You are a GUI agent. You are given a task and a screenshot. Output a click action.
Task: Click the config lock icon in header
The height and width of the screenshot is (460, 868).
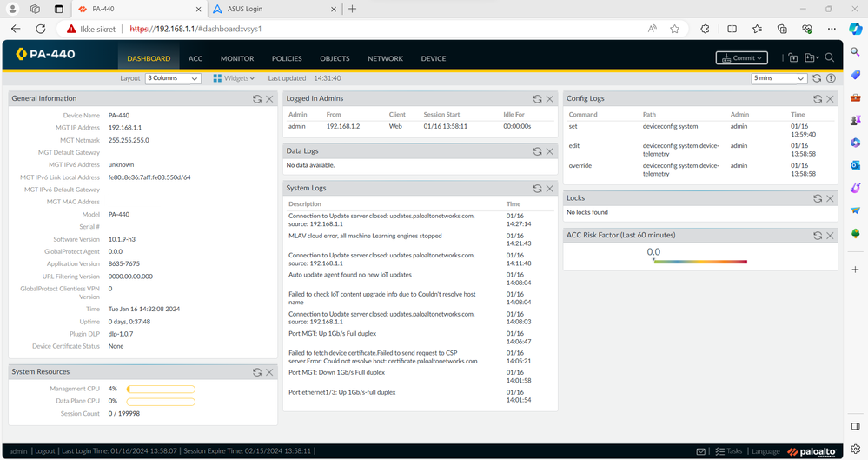(x=792, y=58)
